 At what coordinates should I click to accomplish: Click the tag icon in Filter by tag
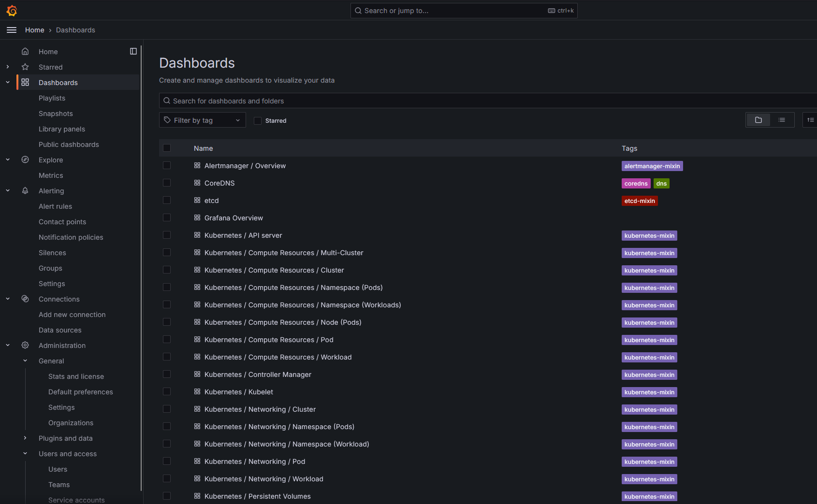[167, 120]
